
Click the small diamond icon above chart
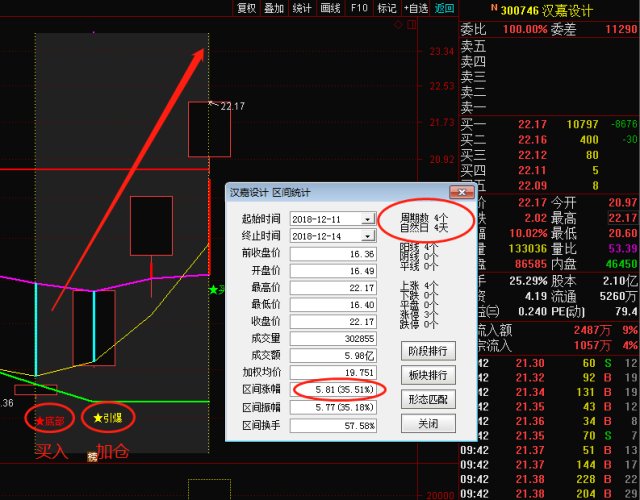398,25
